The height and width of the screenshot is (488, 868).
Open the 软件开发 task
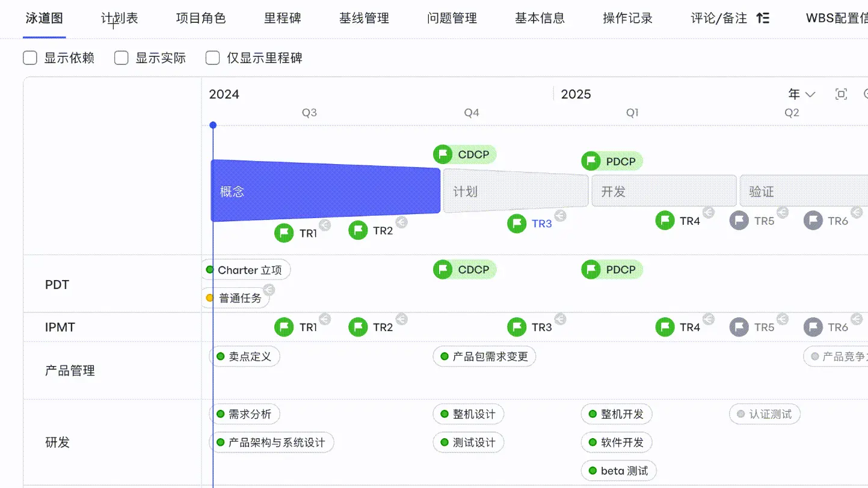617,443
